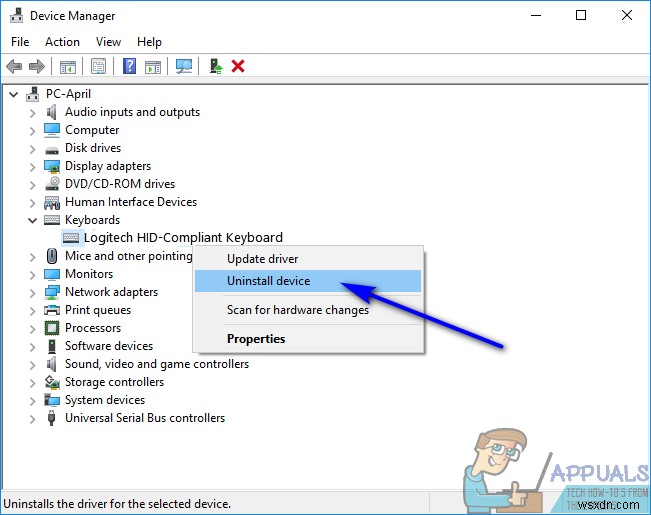
Task: Click the Processors chip icon
Action: coord(52,328)
